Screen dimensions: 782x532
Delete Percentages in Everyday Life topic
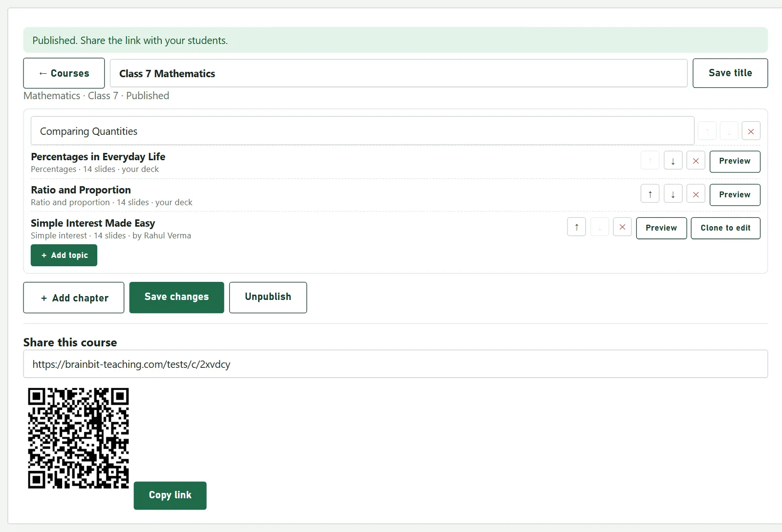click(x=695, y=161)
